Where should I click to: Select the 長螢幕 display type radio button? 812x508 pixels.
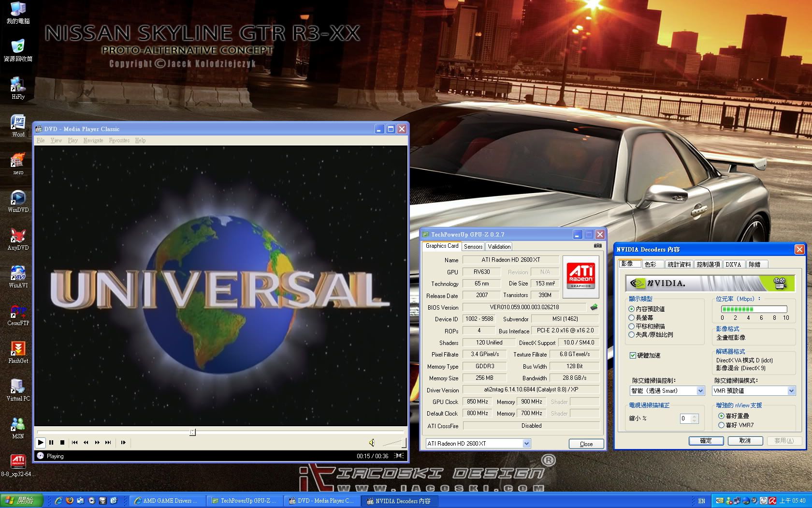pyautogui.click(x=631, y=318)
